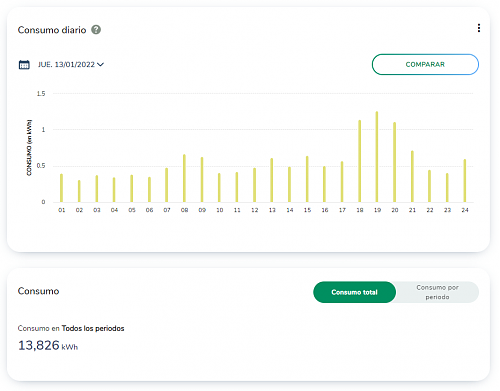Click the calendar icon next to date

pos(24,64)
